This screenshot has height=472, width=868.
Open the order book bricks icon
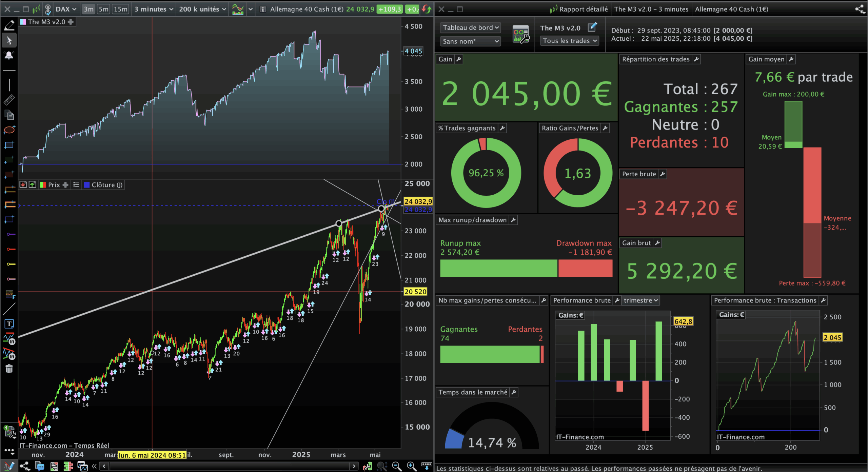click(x=68, y=466)
